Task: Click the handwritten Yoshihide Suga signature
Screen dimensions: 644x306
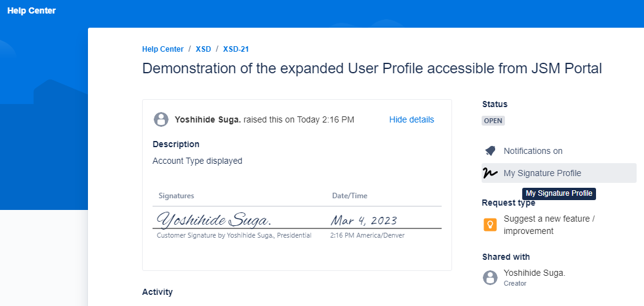Action: 214,220
